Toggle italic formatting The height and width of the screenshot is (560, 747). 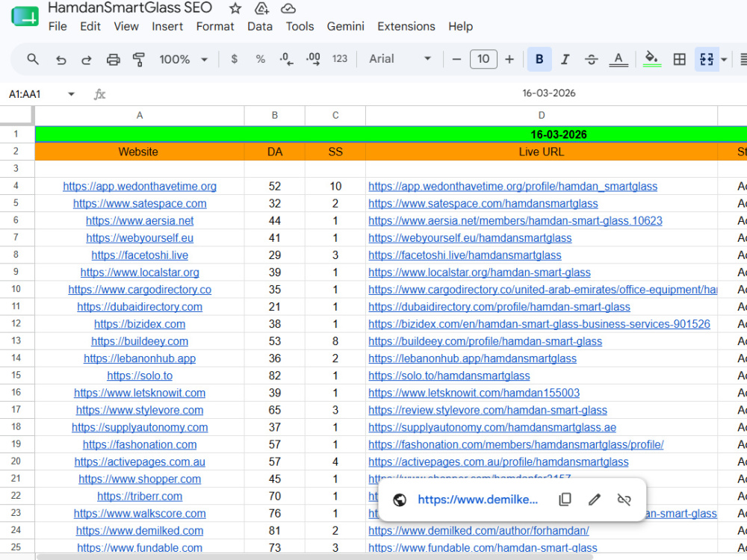pos(565,59)
